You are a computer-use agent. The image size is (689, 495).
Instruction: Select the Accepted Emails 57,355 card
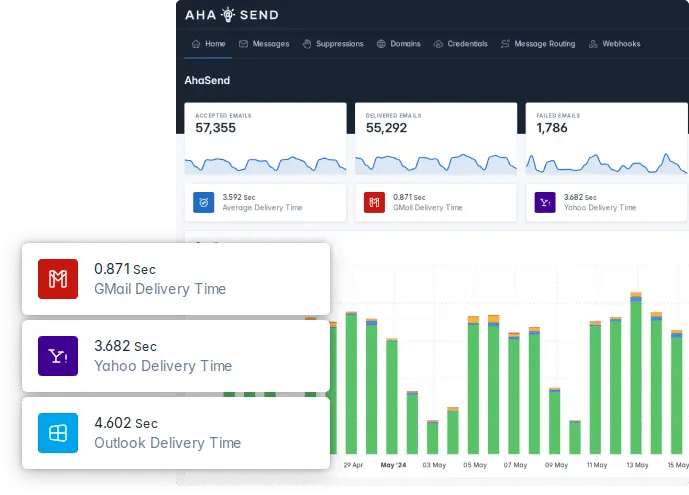pyautogui.click(x=265, y=139)
